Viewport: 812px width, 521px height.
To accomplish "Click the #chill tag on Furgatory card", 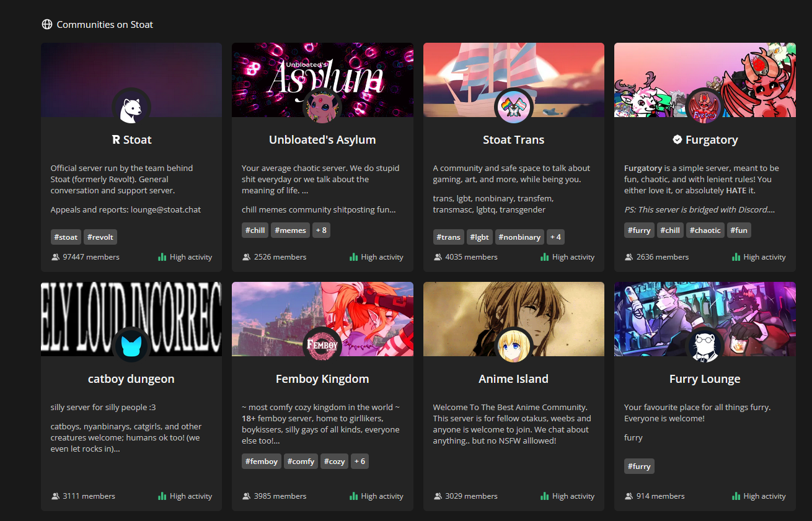I will (x=670, y=230).
